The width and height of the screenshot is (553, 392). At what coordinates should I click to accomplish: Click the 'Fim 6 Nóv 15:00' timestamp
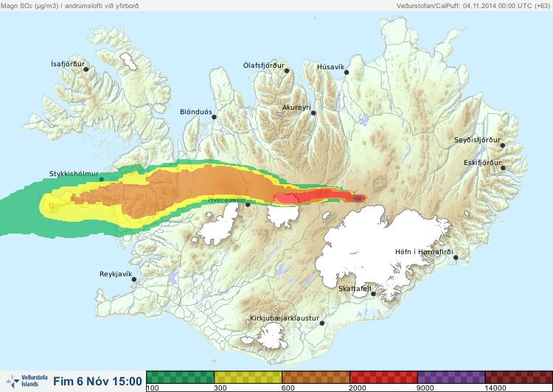[x=97, y=381]
